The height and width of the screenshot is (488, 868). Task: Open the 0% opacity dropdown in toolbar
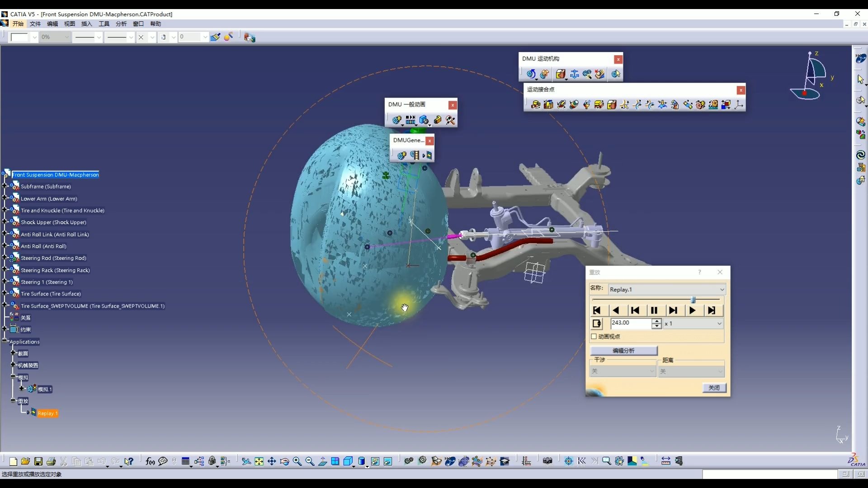point(66,37)
